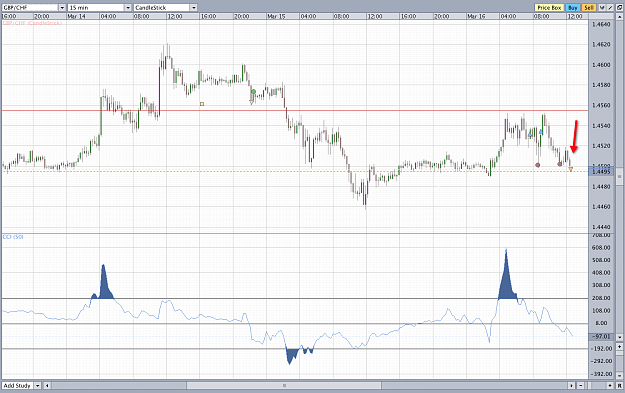This screenshot has height=393, width=625.
Task: Click the green circle trade marker
Action: click(x=254, y=92)
